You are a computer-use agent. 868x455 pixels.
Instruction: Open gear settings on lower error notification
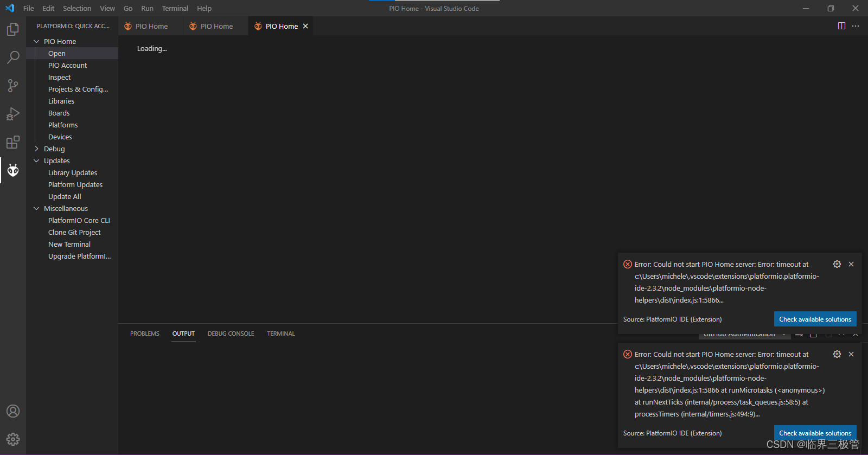coord(837,354)
